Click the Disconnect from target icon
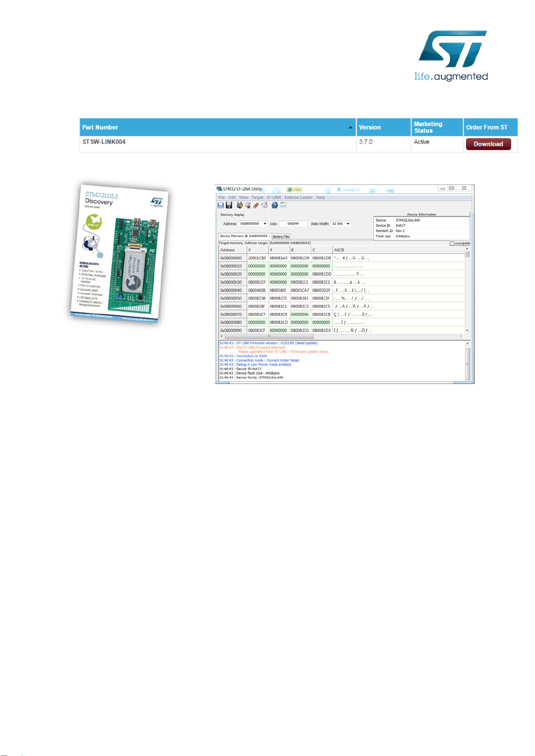535x756 pixels. pyautogui.click(x=248, y=205)
